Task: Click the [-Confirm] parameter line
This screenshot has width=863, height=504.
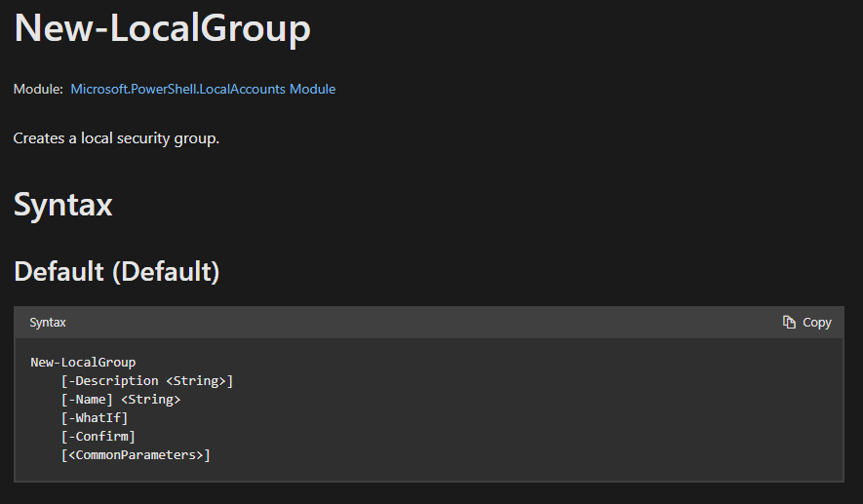Action: 98,437
